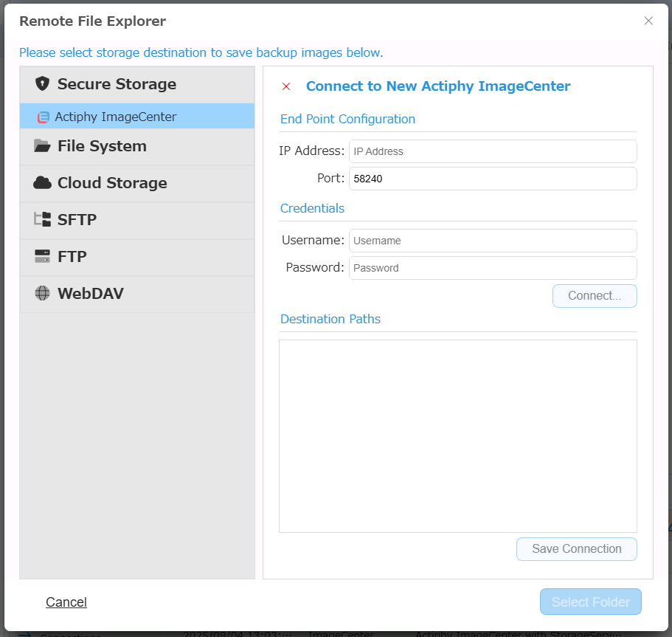Click the SFTP tree-folder icon
The height and width of the screenshot is (637, 672).
pyautogui.click(x=42, y=220)
